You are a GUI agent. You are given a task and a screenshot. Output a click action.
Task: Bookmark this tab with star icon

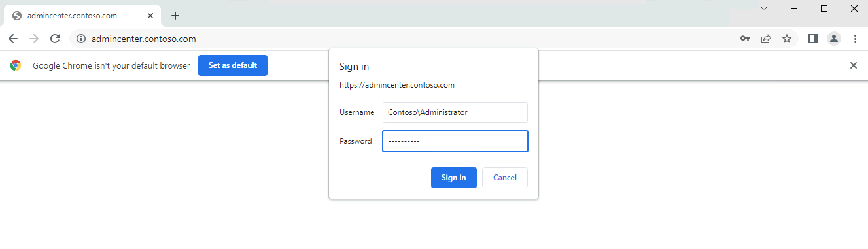[787, 39]
